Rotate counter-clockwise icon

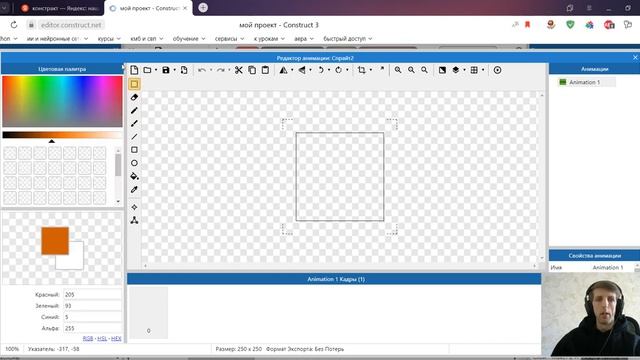point(321,70)
